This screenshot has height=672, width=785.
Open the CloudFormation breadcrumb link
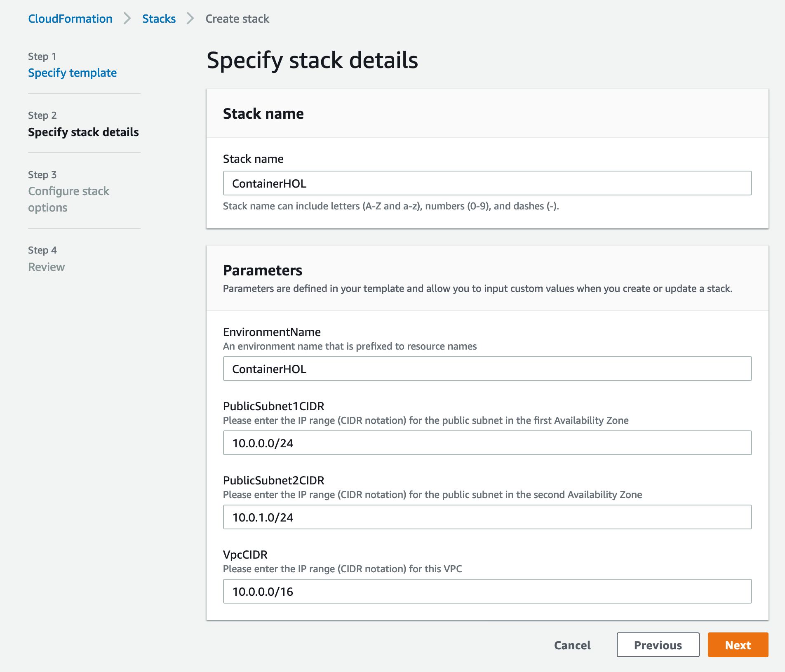[x=70, y=19]
